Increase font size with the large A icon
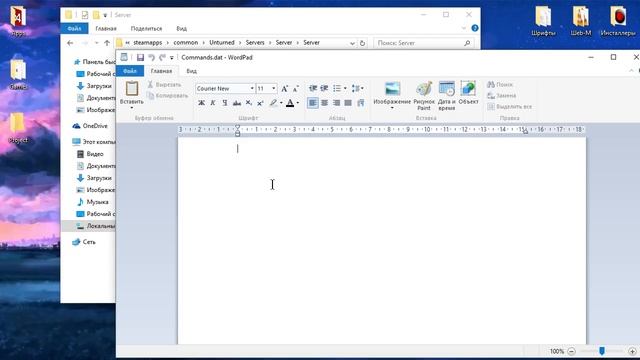Viewport: 640px width, 360px height. (x=284, y=89)
